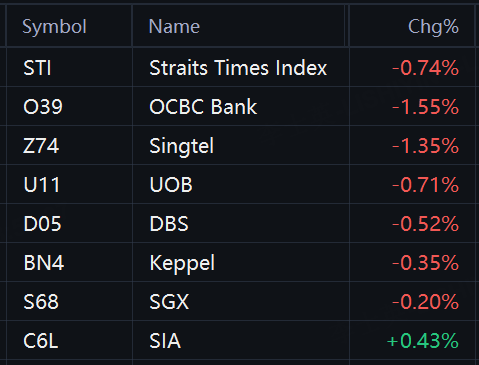The width and height of the screenshot is (479, 365).
Task: Open the Singtel stock entry
Action: coord(181,147)
